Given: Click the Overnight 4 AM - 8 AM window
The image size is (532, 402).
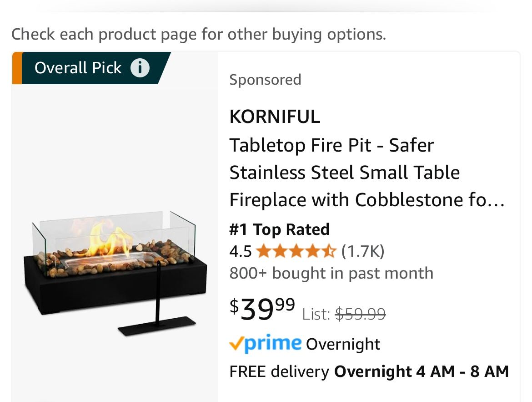Looking at the screenshot, I should 422,371.
